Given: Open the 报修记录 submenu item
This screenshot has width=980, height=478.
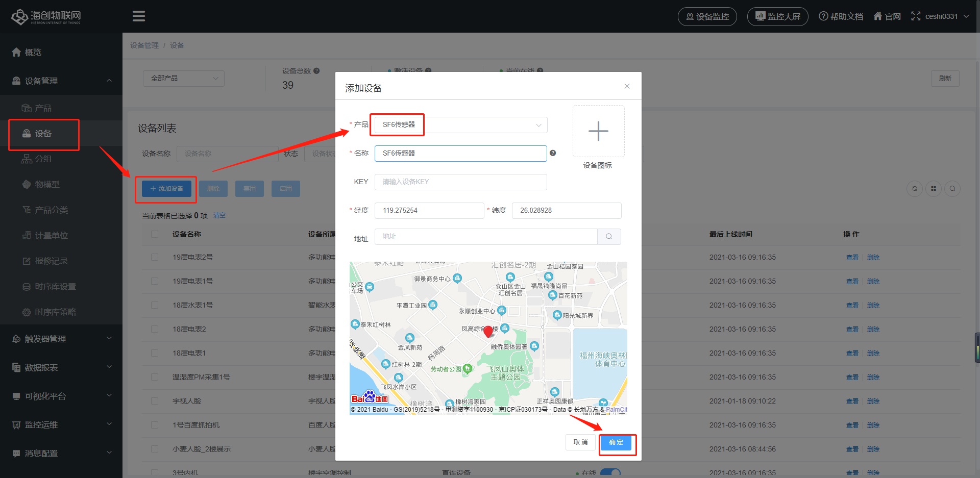Looking at the screenshot, I should [61, 261].
